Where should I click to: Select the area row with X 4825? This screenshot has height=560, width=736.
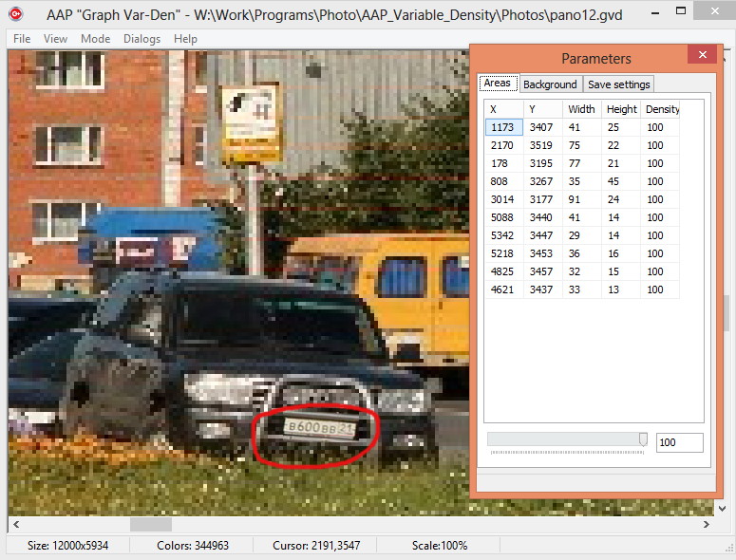click(x=582, y=271)
